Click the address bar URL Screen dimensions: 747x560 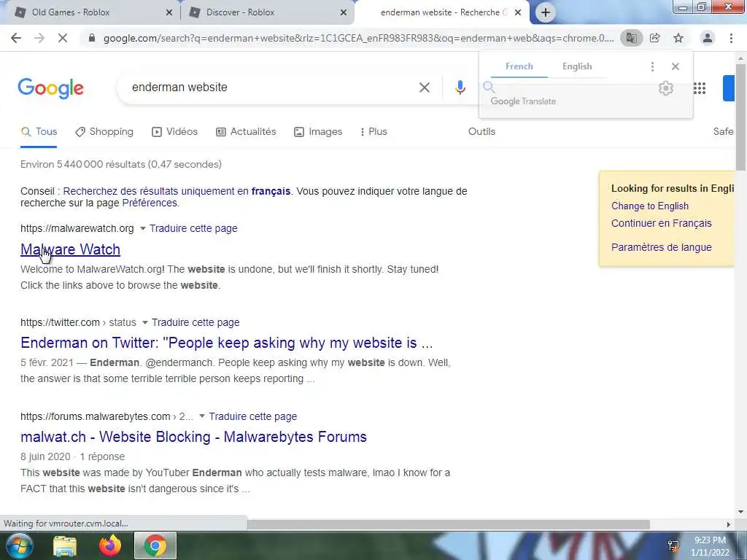pyautogui.click(x=358, y=38)
